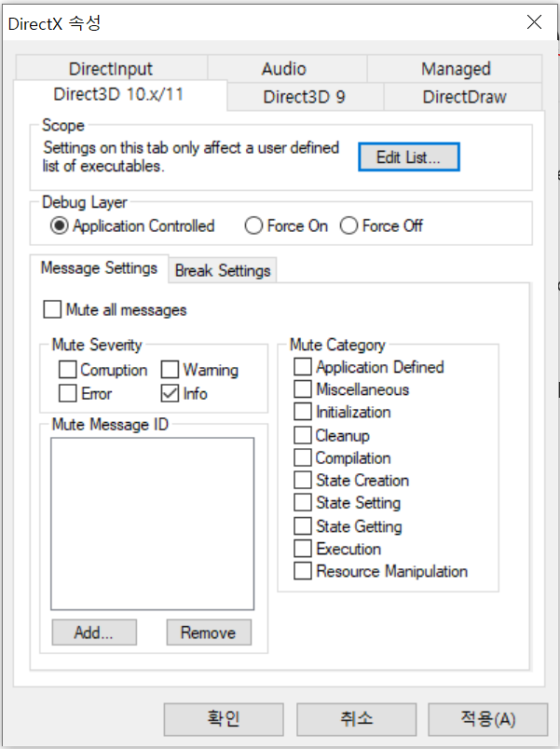The height and width of the screenshot is (749, 560).
Task: Close the DirectX 속성 dialog
Action: [x=534, y=22]
